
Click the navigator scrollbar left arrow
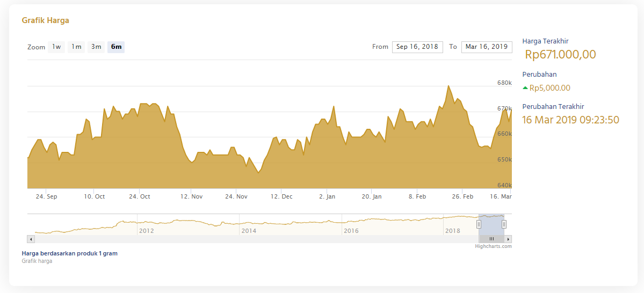point(31,239)
